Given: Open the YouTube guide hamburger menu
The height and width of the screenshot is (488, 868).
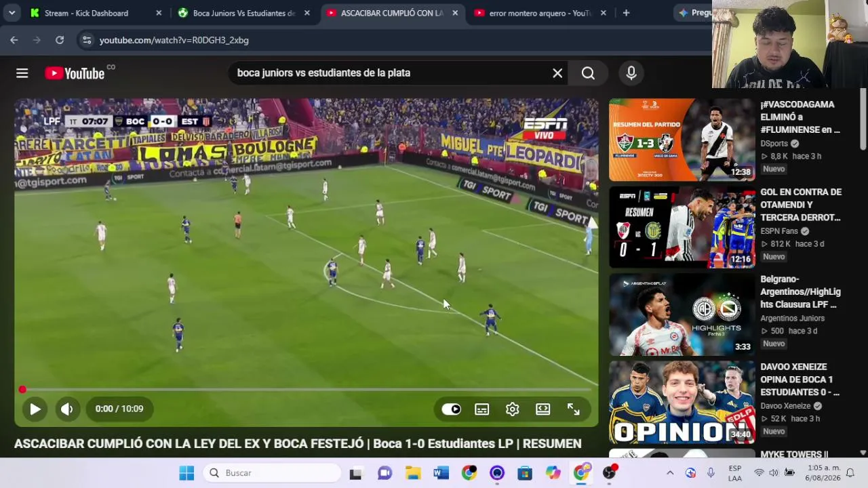Looking at the screenshot, I should tap(22, 73).
